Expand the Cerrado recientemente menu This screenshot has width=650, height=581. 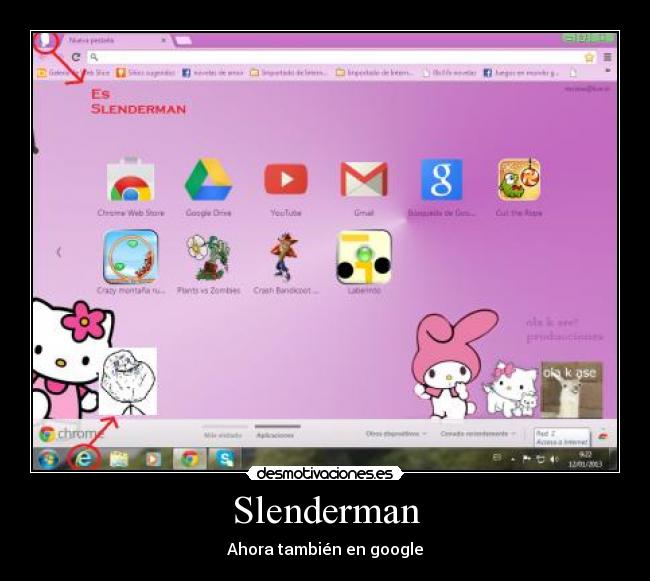coord(478,434)
